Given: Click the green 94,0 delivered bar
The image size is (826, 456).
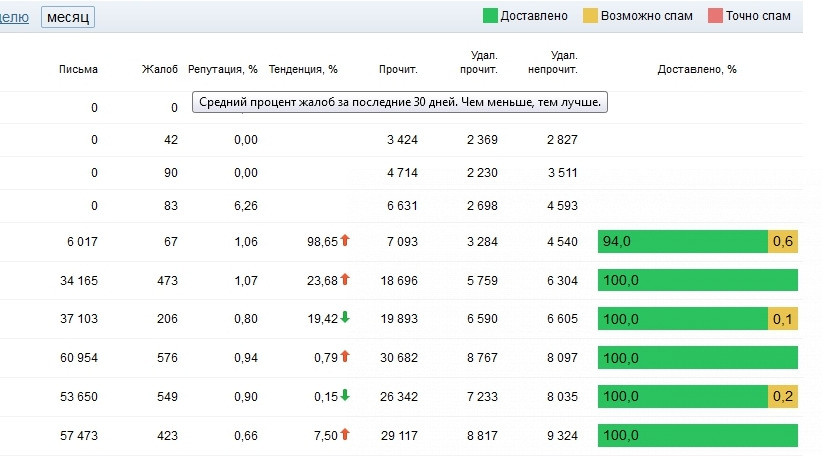Looking at the screenshot, I should pos(682,241).
